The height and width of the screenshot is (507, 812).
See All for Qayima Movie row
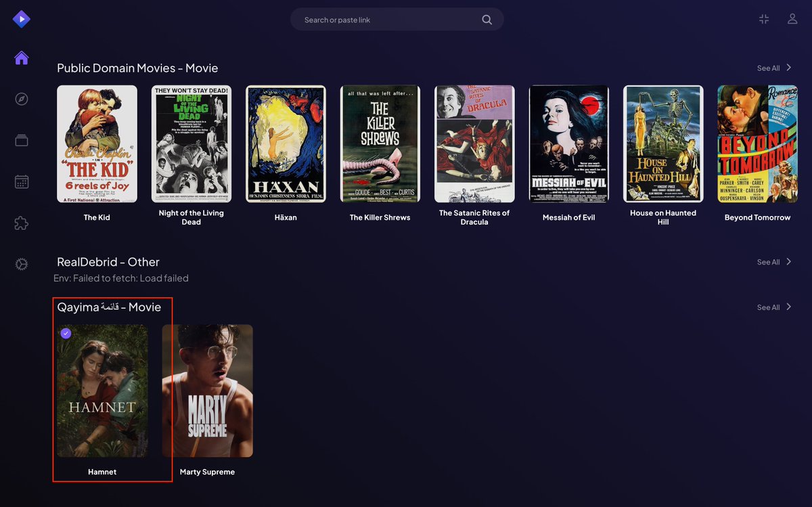(768, 307)
